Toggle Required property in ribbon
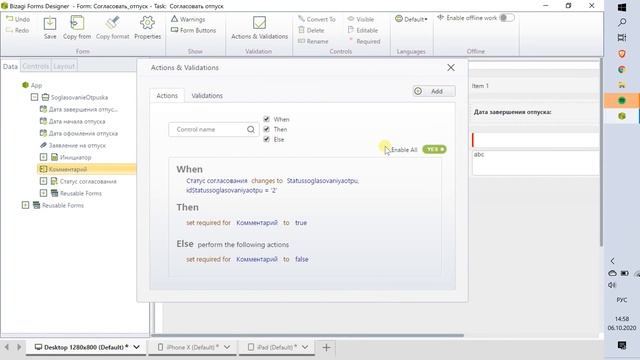 click(x=364, y=41)
